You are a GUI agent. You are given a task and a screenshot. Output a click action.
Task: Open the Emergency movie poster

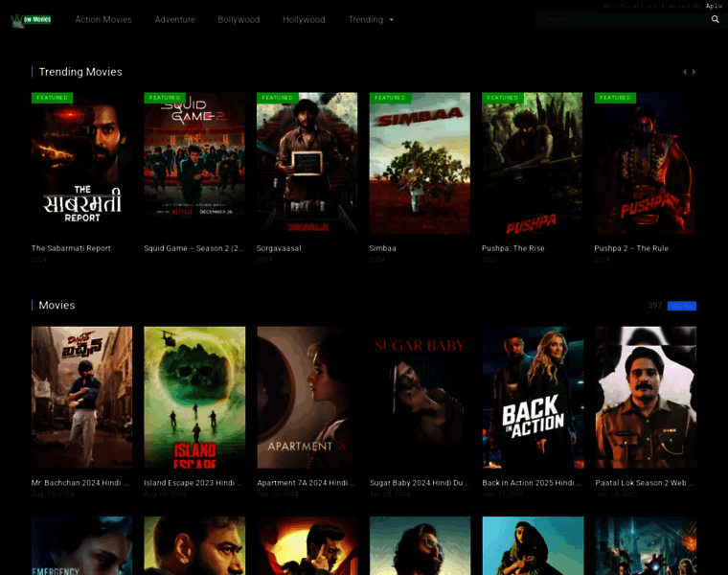(81, 545)
